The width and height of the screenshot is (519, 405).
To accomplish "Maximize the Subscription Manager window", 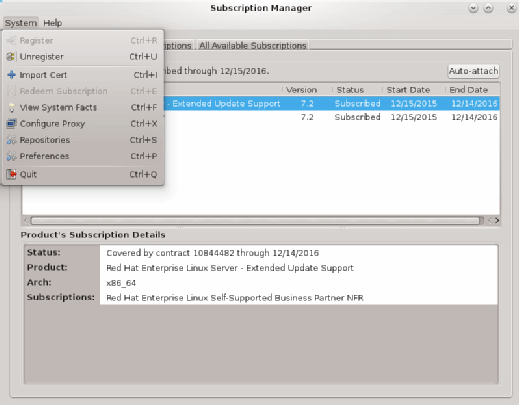I will [488, 8].
